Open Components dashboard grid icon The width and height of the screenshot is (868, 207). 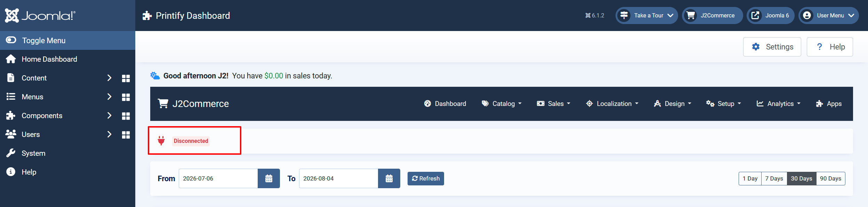click(126, 116)
